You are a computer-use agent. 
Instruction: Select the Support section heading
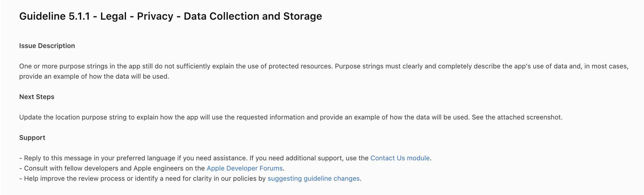pyautogui.click(x=32, y=138)
